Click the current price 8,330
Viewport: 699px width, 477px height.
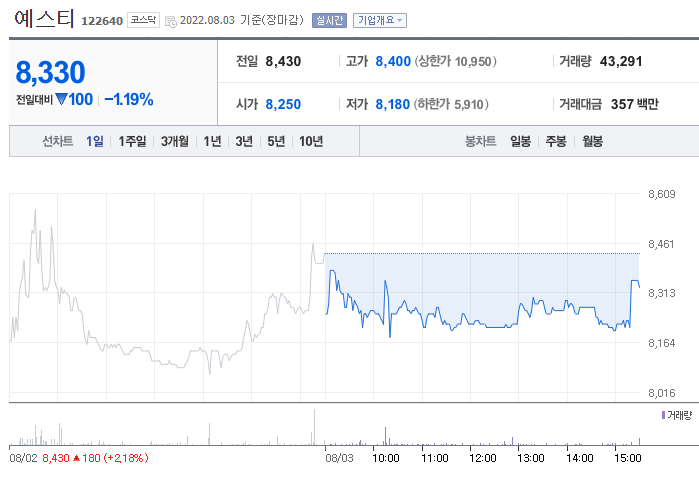[50, 72]
